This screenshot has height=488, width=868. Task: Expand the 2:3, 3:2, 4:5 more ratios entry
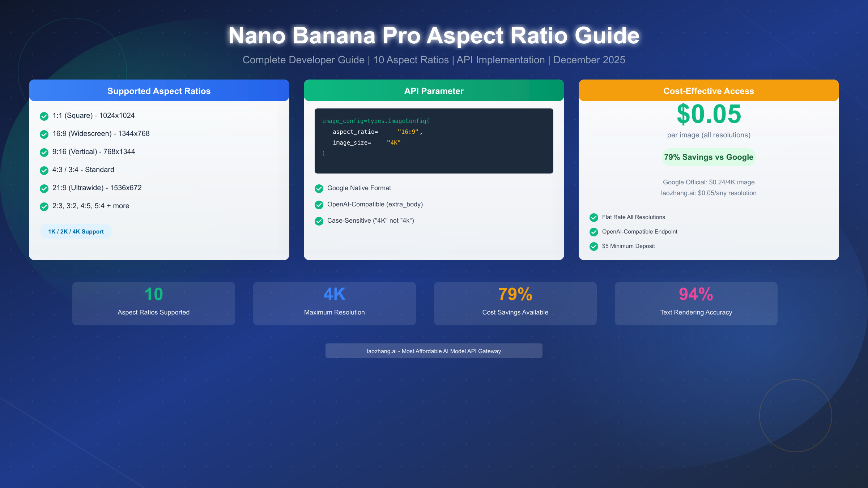(90, 206)
